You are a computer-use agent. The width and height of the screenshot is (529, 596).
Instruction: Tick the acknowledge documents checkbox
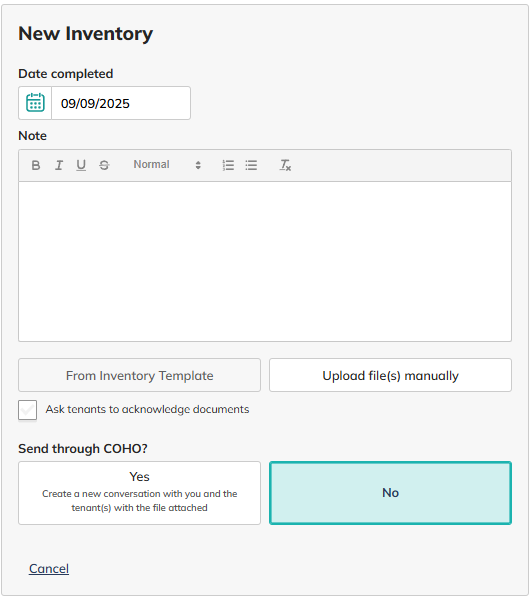coord(27,410)
